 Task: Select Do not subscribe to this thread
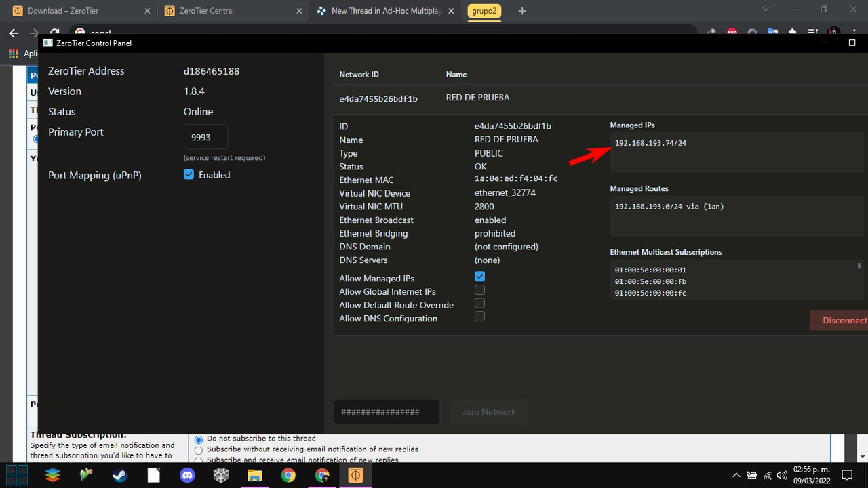199,440
